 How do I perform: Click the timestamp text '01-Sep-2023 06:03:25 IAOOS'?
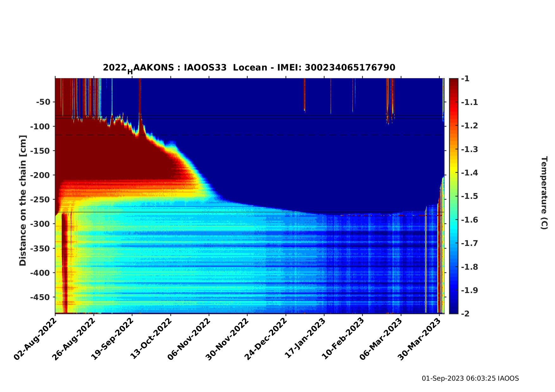point(470,378)
